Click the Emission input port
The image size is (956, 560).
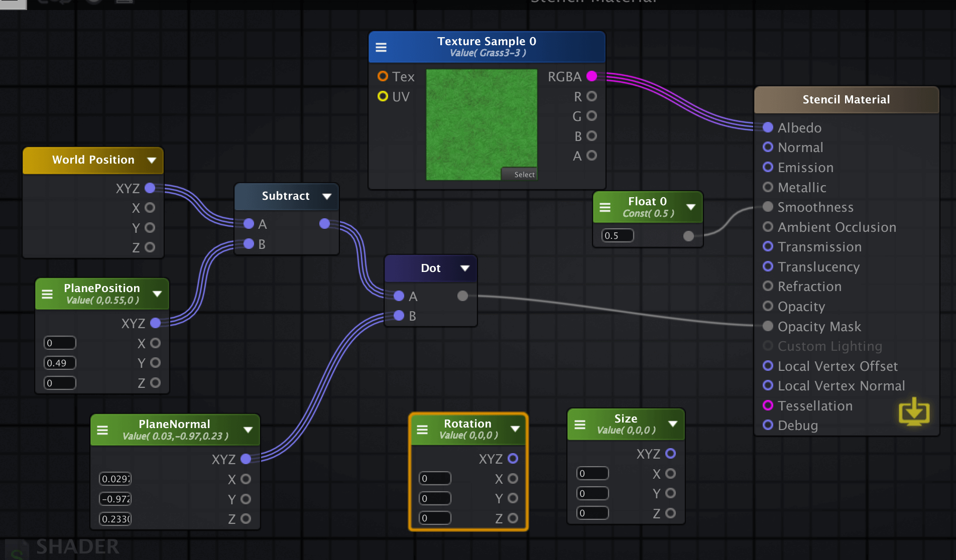click(768, 167)
